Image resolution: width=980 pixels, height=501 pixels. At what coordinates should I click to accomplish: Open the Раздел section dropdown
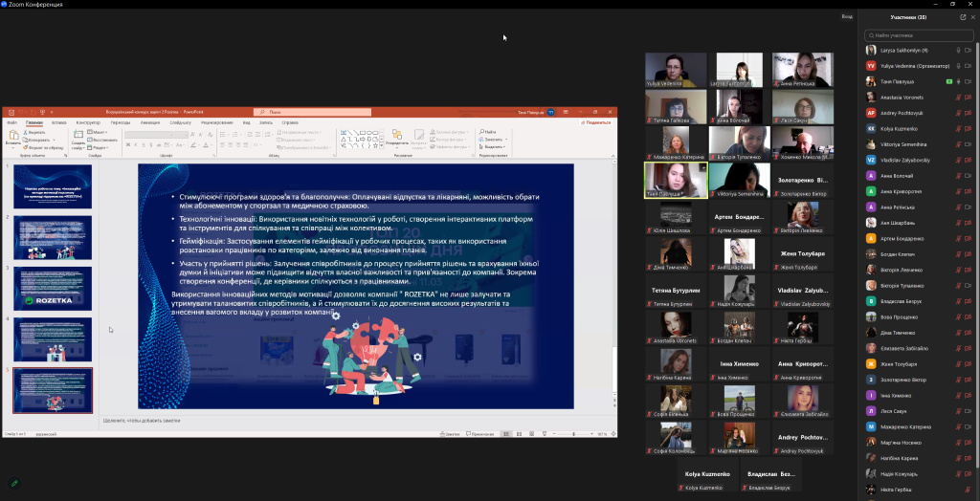point(98,147)
